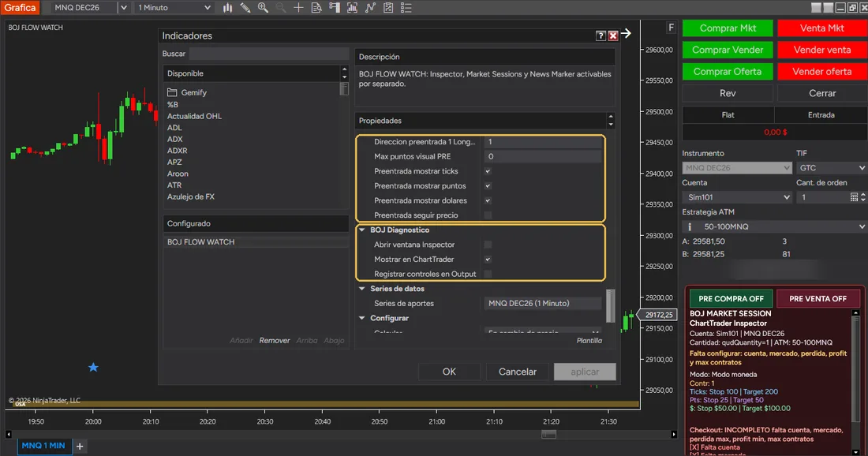Viewport: 868px width, 456px height.
Task: Select ADXR in the Disponible list
Action: tap(177, 151)
